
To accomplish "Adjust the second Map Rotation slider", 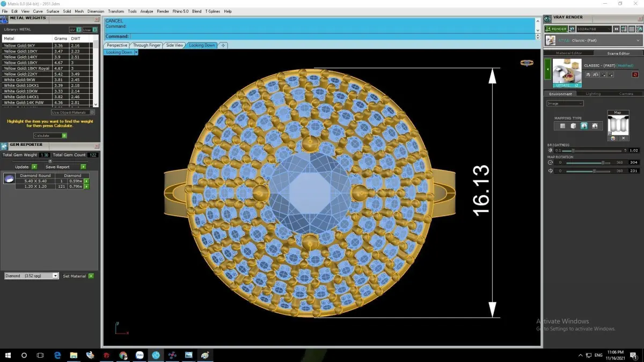I will coord(589,171).
